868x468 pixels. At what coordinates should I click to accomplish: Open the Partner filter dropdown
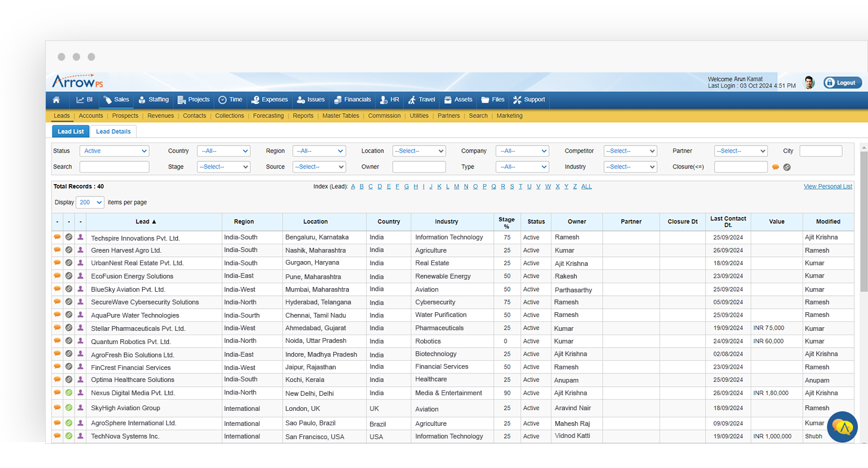click(x=741, y=151)
